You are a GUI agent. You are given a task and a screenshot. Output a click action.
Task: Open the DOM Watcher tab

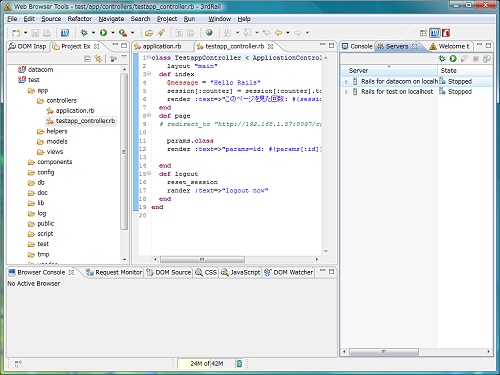[x=289, y=272]
